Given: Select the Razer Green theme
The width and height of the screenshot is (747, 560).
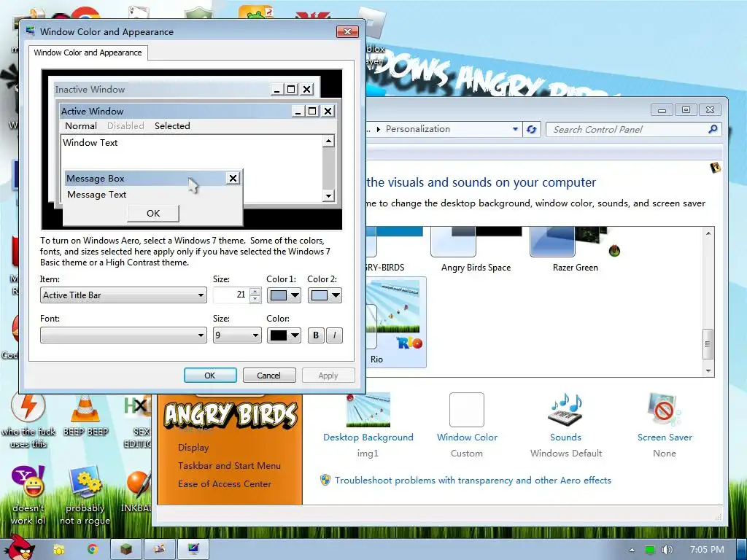Looking at the screenshot, I should [576, 249].
